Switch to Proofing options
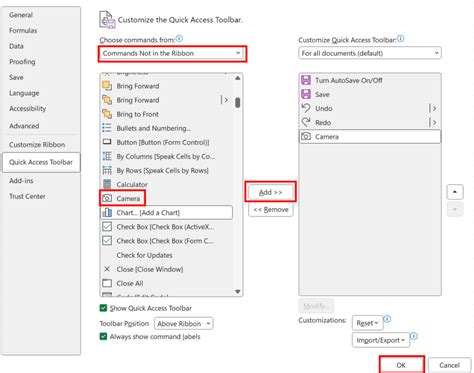This screenshot has height=373, width=474. pos(22,62)
